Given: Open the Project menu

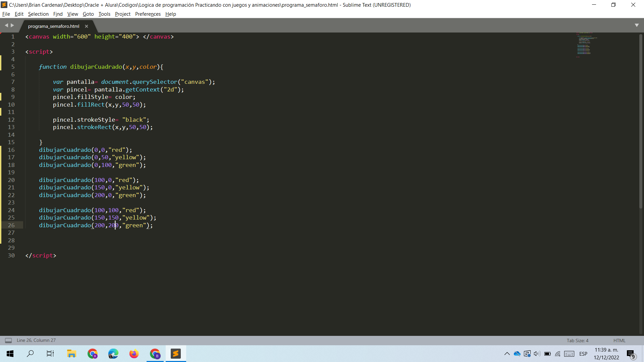Looking at the screenshot, I should pyautogui.click(x=123, y=14).
